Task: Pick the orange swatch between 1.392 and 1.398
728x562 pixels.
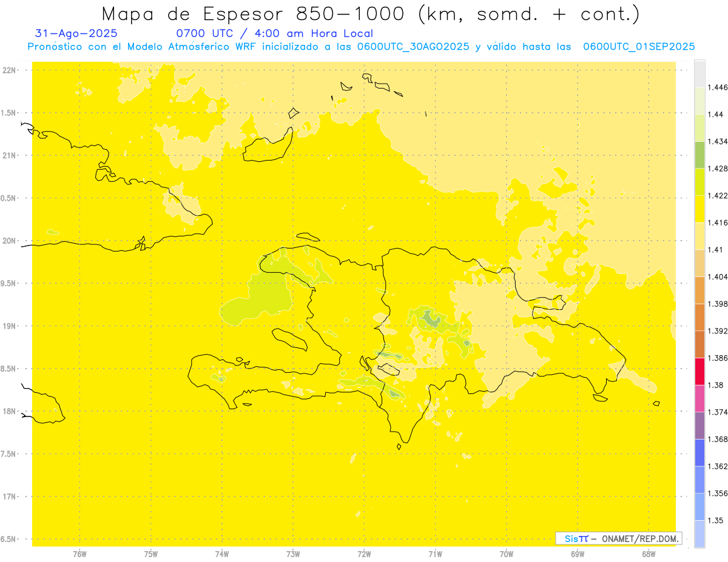Action: click(x=699, y=317)
